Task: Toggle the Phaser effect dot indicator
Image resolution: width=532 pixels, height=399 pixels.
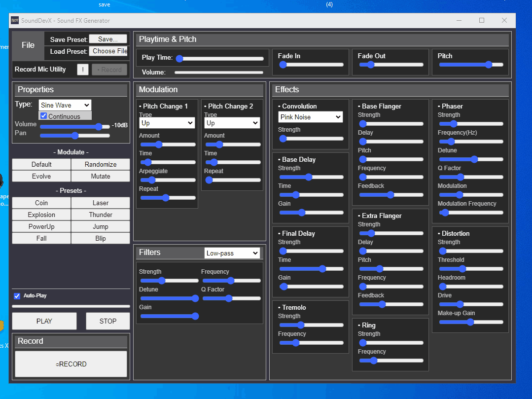Action: pos(439,106)
